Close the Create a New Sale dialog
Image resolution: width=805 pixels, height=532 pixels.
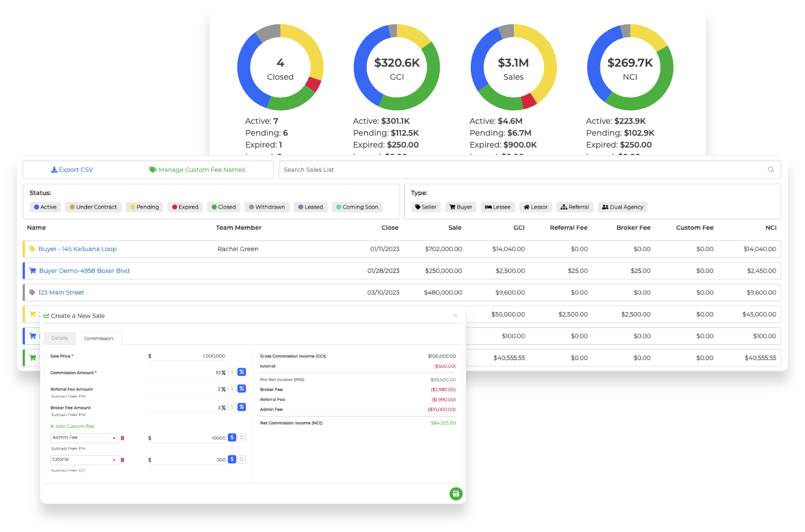[455, 316]
